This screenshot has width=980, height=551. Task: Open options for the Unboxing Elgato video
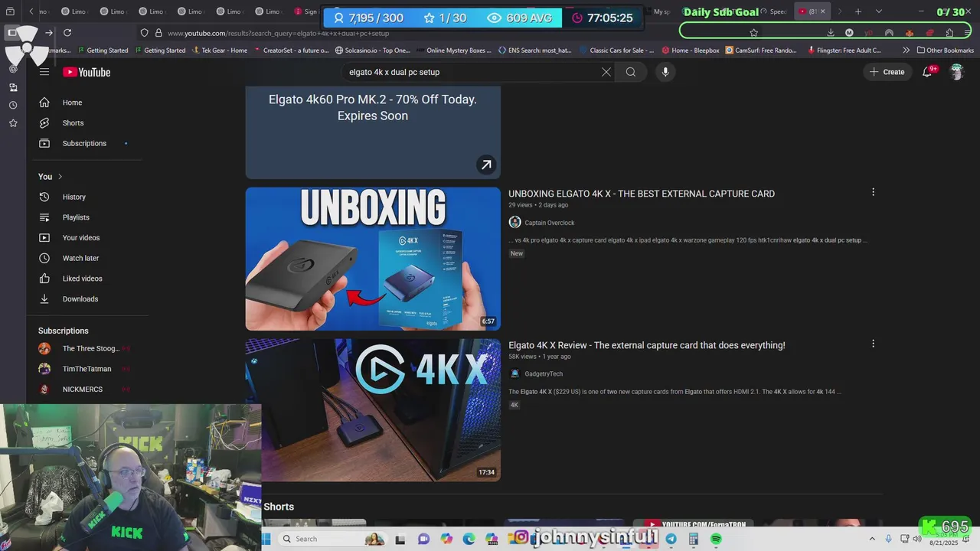873,193
